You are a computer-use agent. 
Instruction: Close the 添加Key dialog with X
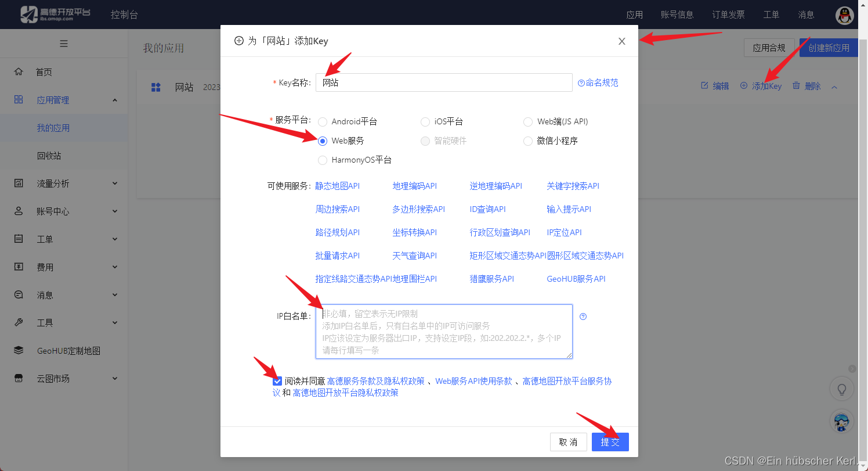(x=622, y=41)
